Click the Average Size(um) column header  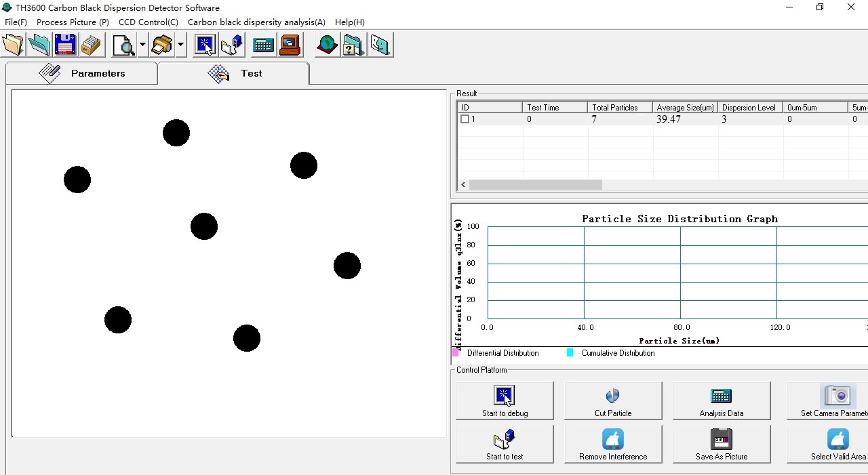click(x=685, y=107)
